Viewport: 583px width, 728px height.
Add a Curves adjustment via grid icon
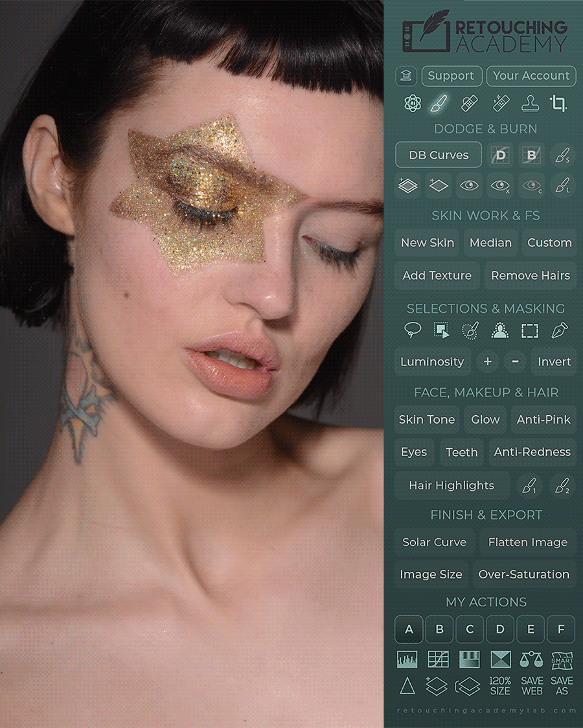tap(439, 659)
